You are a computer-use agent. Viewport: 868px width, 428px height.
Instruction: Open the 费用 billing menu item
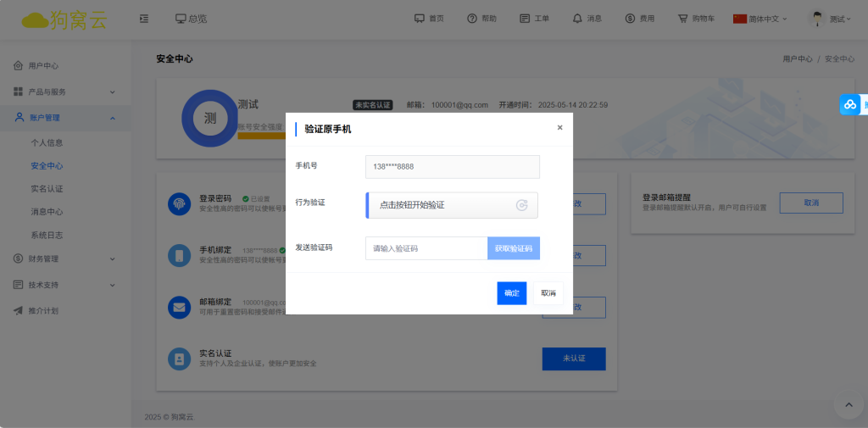[x=639, y=19]
